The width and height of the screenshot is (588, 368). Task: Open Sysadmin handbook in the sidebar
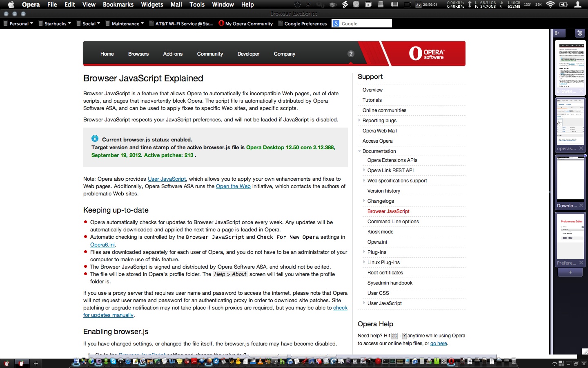click(x=390, y=283)
